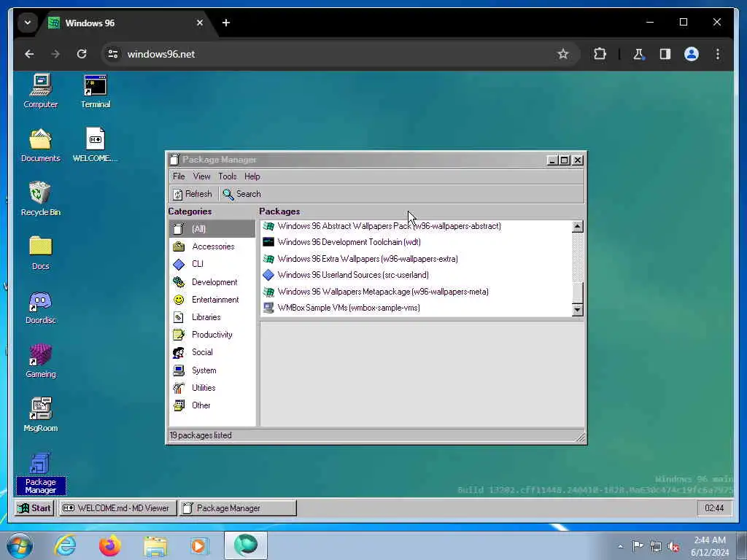Open Windows Media Player from the taskbar
The height and width of the screenshot is (560, 747).
click(x=198, y=545)
